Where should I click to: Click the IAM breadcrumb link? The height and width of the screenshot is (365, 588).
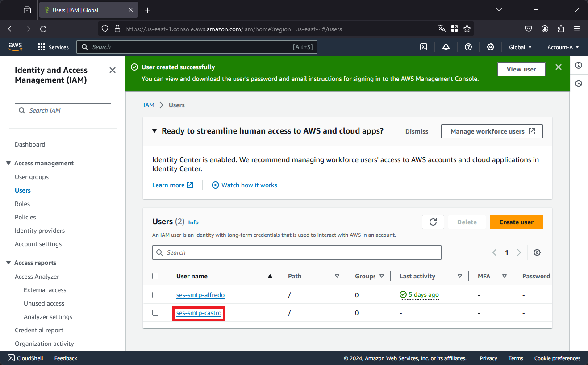(x=149, y=105)
